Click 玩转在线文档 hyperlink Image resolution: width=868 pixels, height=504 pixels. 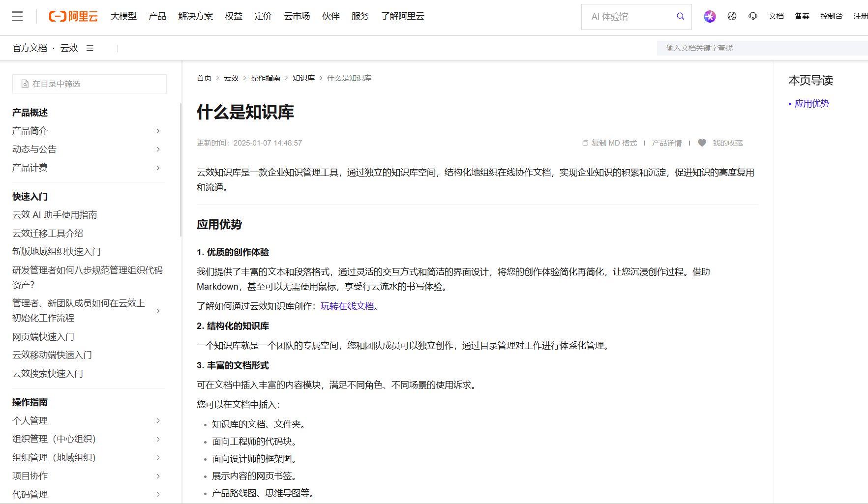click(347, 306)
